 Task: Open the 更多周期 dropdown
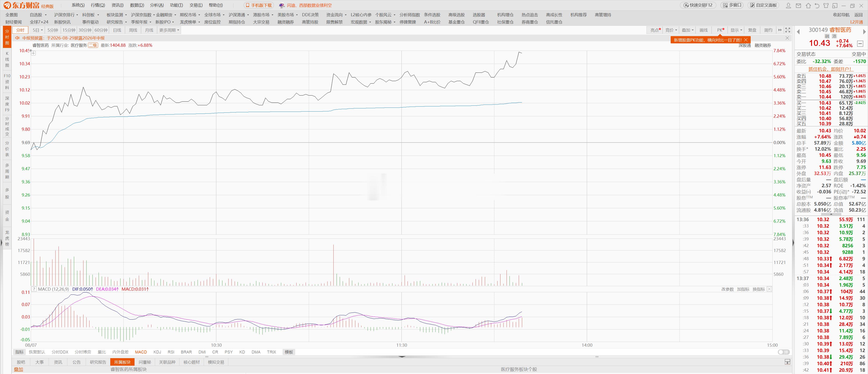[x=170, y=30]
